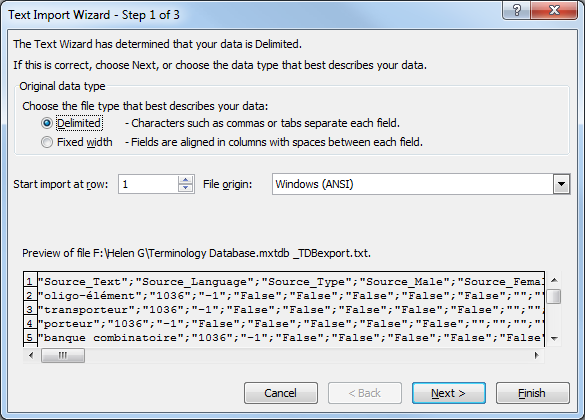Click the help question mark icon
The image size is (585, 420).
[517, 10]
